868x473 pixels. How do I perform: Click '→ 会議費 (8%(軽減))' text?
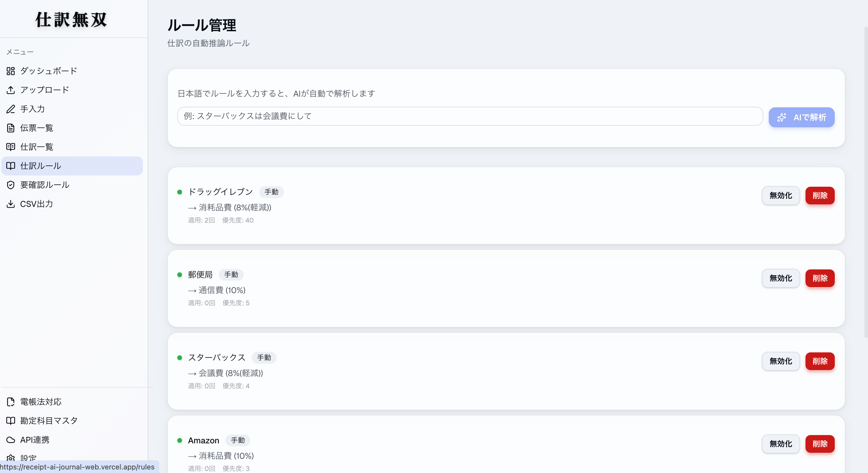225,373
